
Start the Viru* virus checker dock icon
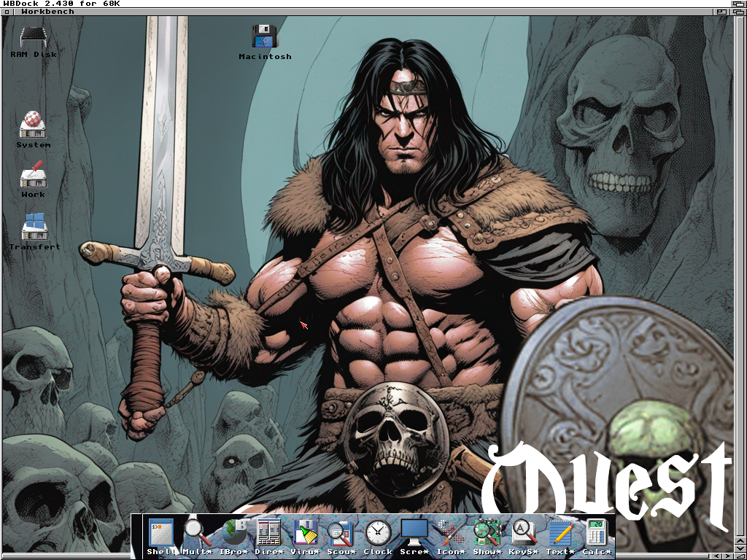point(306,537)
